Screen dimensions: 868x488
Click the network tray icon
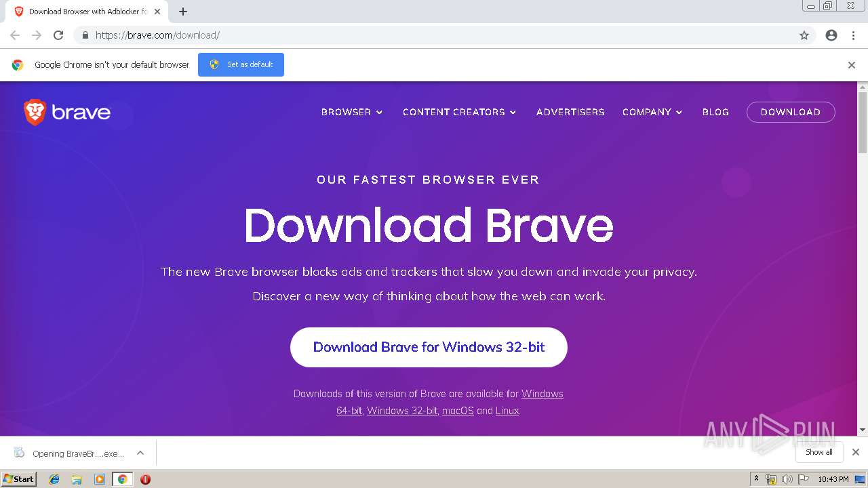coord(771,479)
